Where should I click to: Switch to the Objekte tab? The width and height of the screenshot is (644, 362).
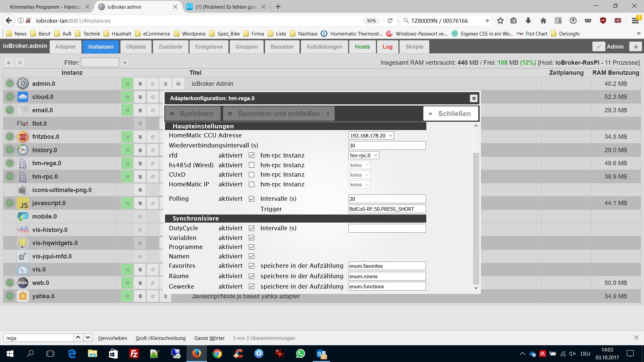tap(136, 47)
